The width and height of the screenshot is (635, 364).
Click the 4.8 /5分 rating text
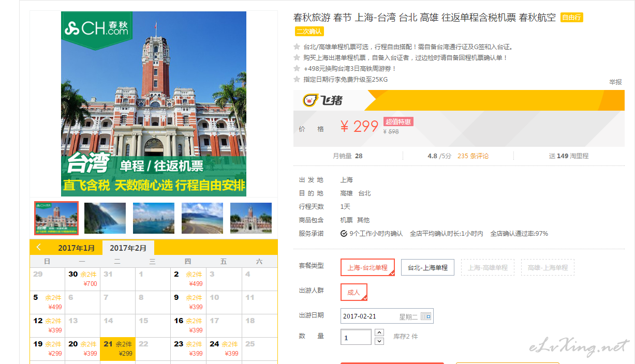tap(439, 156)
